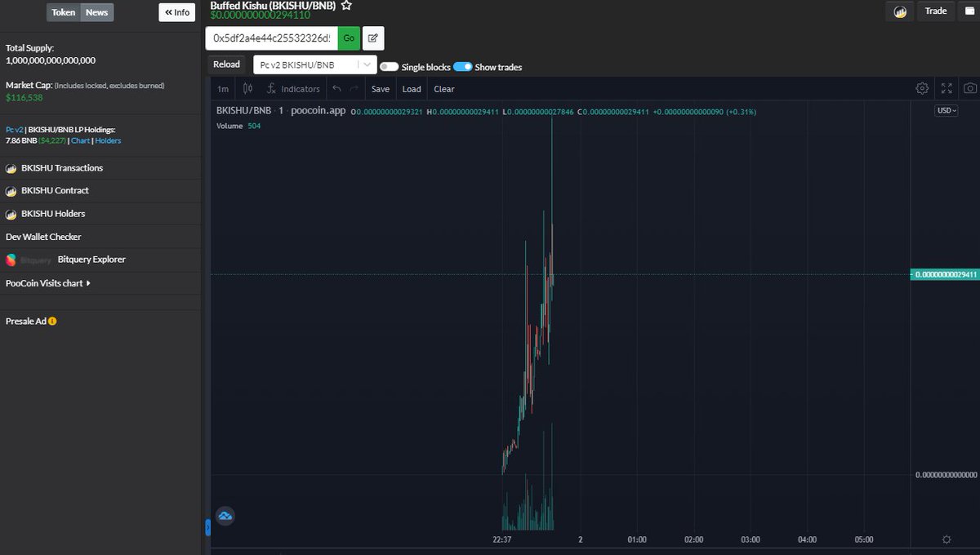Click the token address input field
Viewport: 980px width, 555px height.
[272, 38]
